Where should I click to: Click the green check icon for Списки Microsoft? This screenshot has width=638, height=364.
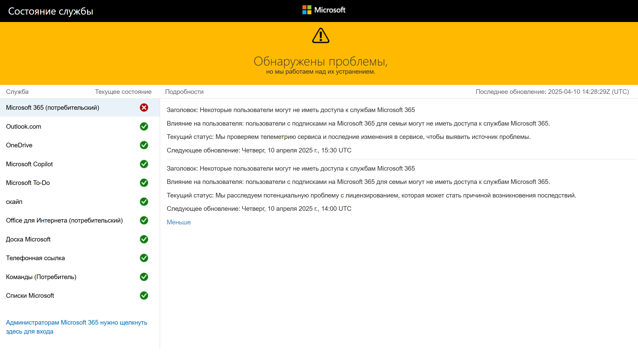(x=144, y=295)
